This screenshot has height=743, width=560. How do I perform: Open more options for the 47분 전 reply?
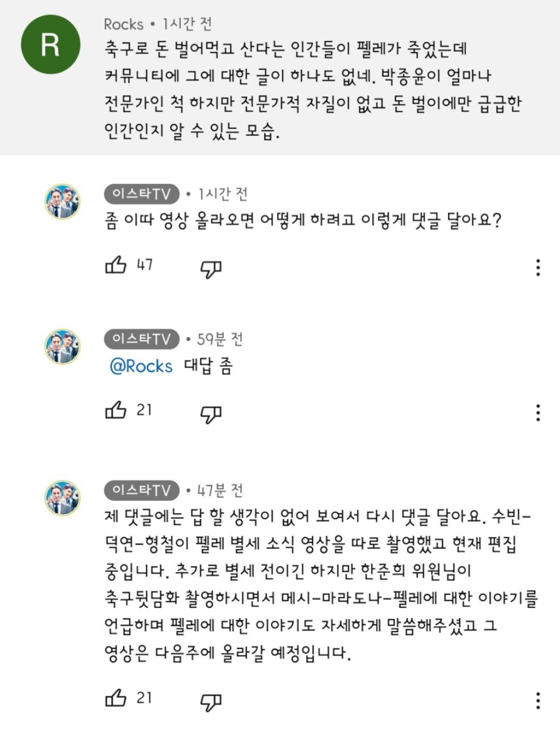(x=538, y=700)
